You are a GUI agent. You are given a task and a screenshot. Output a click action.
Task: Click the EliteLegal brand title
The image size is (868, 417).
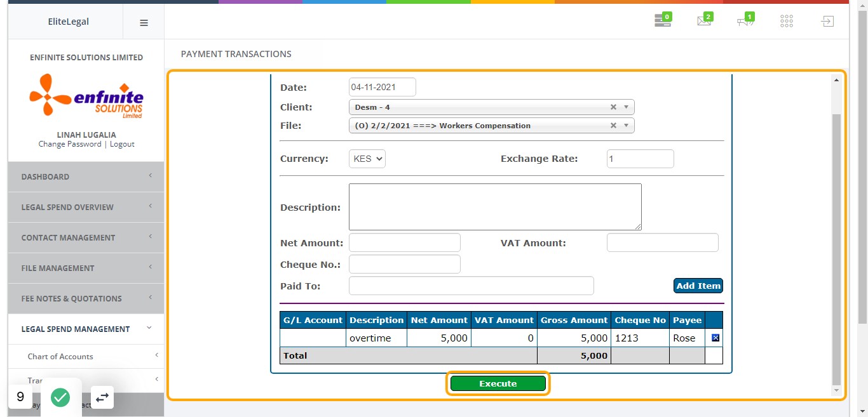click(x=69, y=22)
